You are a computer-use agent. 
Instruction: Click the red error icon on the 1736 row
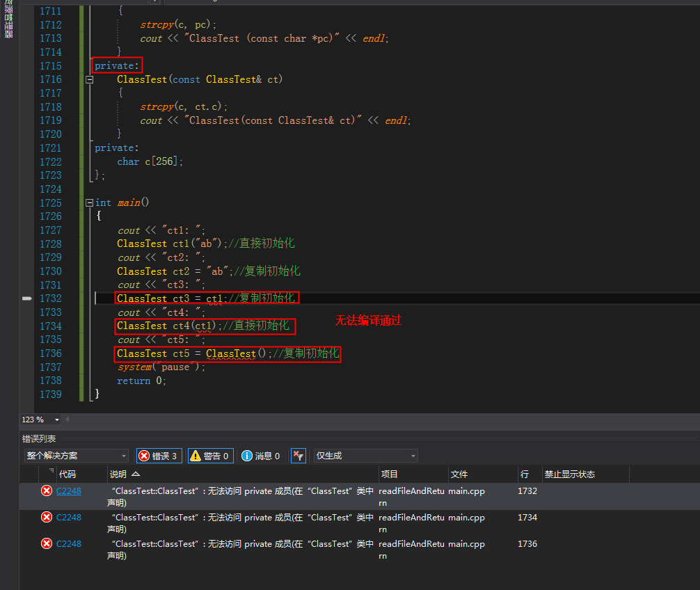click(x=46, y=543)
